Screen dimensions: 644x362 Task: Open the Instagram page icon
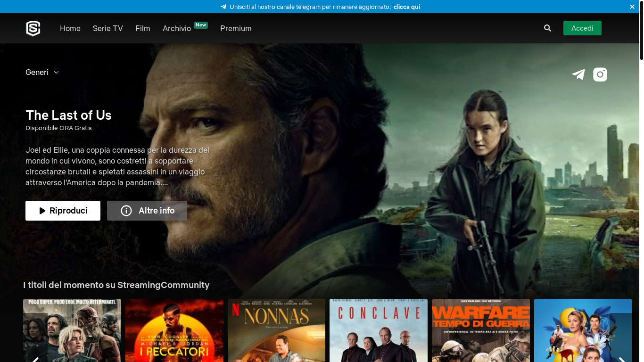point(600,74)
